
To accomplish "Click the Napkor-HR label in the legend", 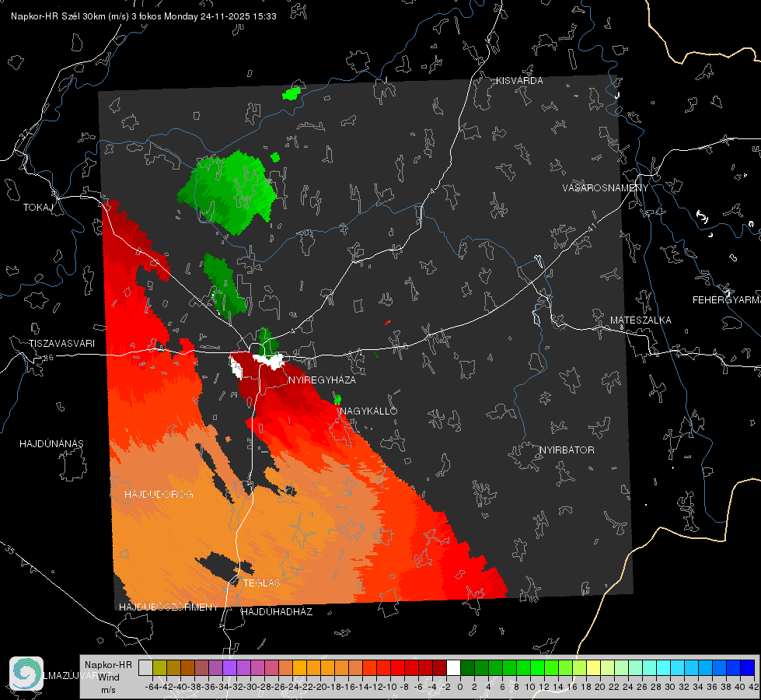I will [108, 665].
